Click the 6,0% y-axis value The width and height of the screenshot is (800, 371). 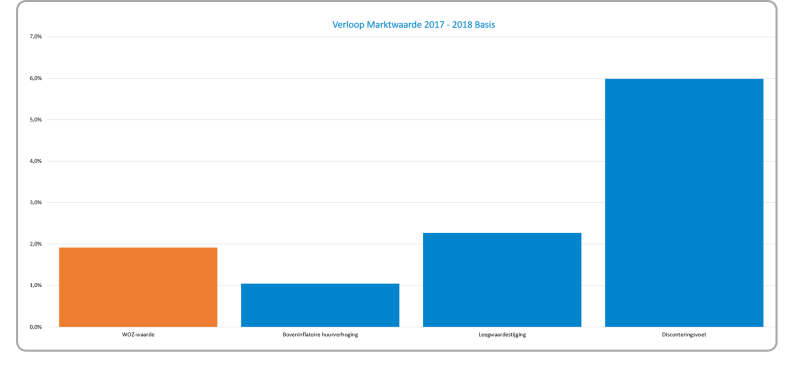(36, 79)
